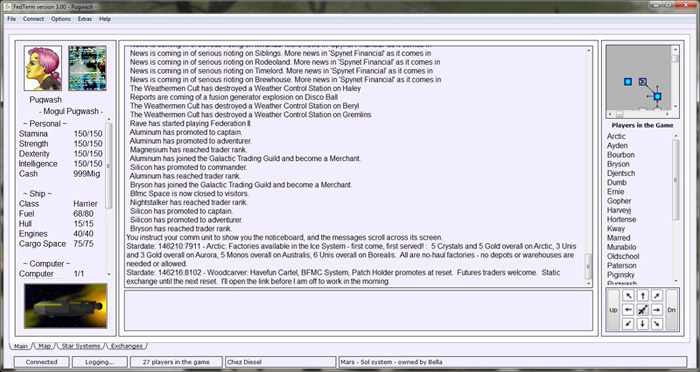The width and height of the screenshot is (700, 372).
Task: Open the File menu
Action: pyautogui.click(x=12, y=19)
